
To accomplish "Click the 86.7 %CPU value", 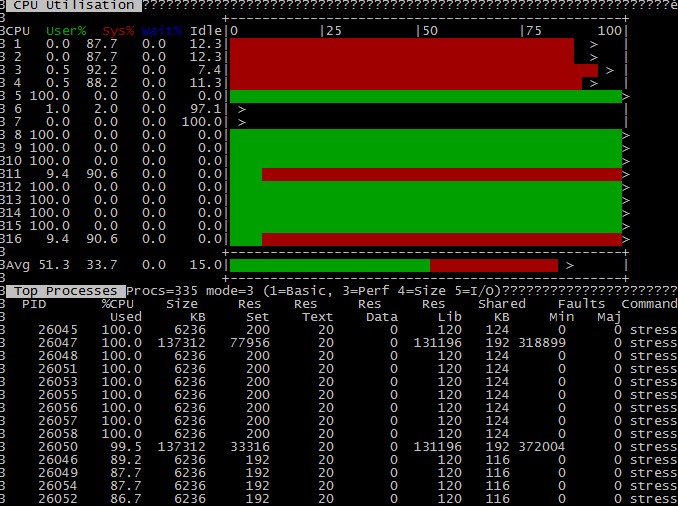I will coord(126,499).
